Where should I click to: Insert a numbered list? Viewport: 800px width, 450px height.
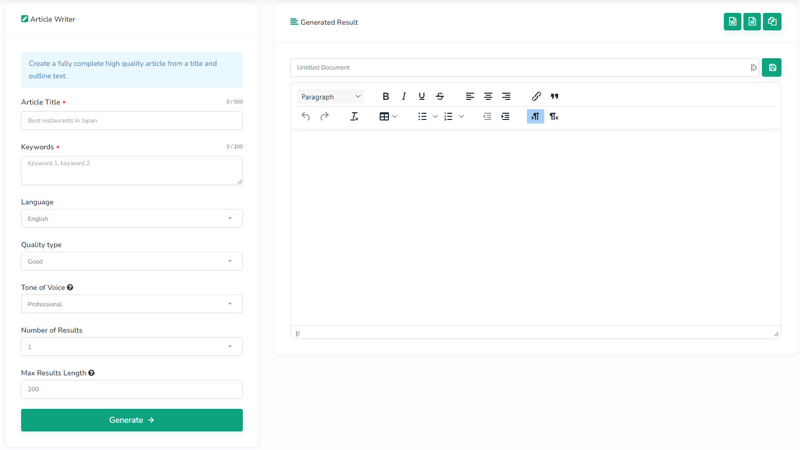[x=448, y=116]
